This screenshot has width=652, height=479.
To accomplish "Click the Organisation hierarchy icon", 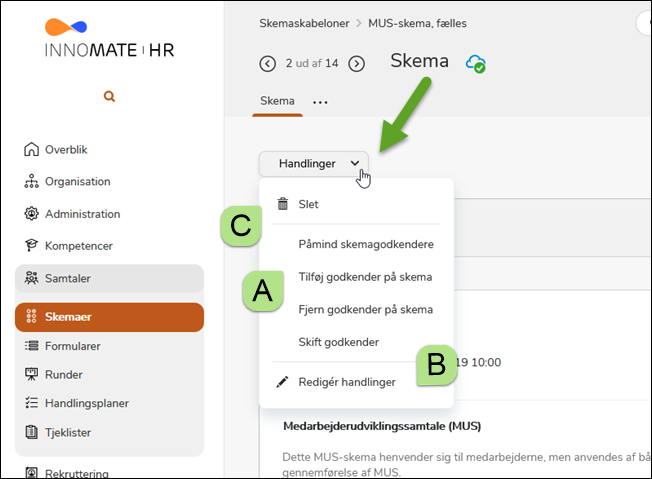I will (30, 182).
